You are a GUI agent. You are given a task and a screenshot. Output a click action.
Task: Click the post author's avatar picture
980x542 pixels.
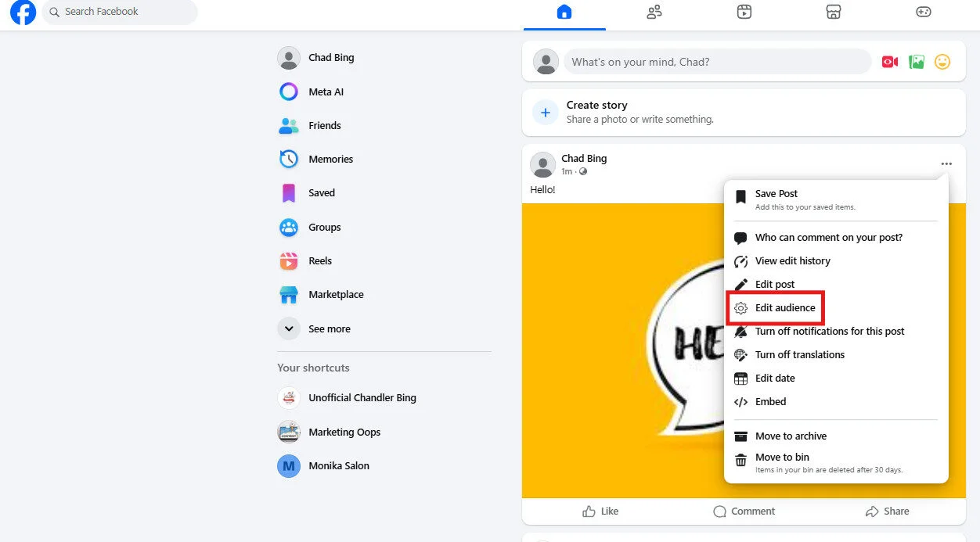point(542,164)
